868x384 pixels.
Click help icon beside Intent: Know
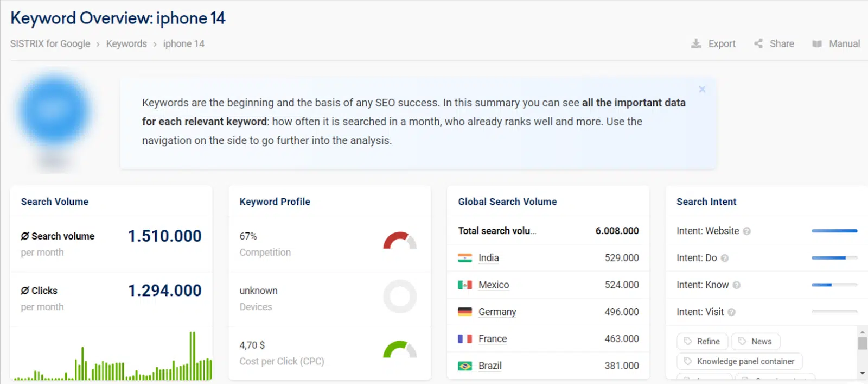coord(737,285)
